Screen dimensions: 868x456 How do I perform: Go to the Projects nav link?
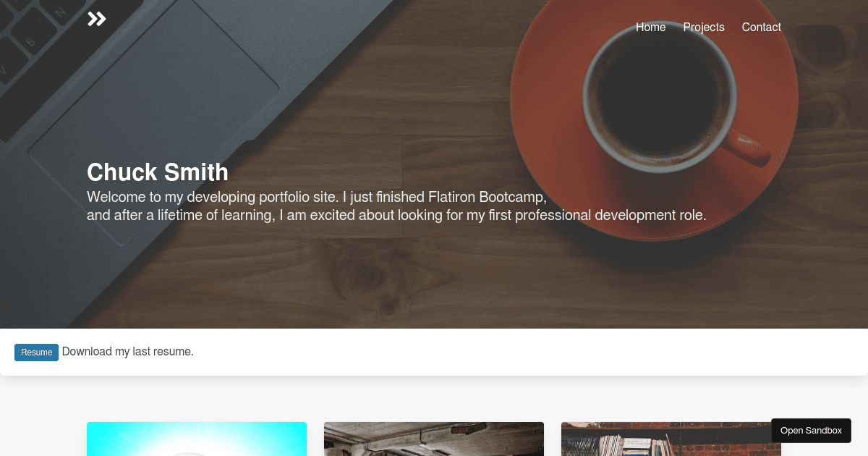[704, 27]
